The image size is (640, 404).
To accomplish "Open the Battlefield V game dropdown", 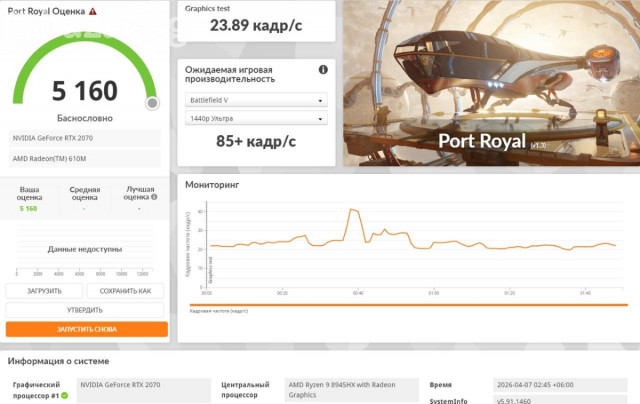I will click(x=256, y=100).
